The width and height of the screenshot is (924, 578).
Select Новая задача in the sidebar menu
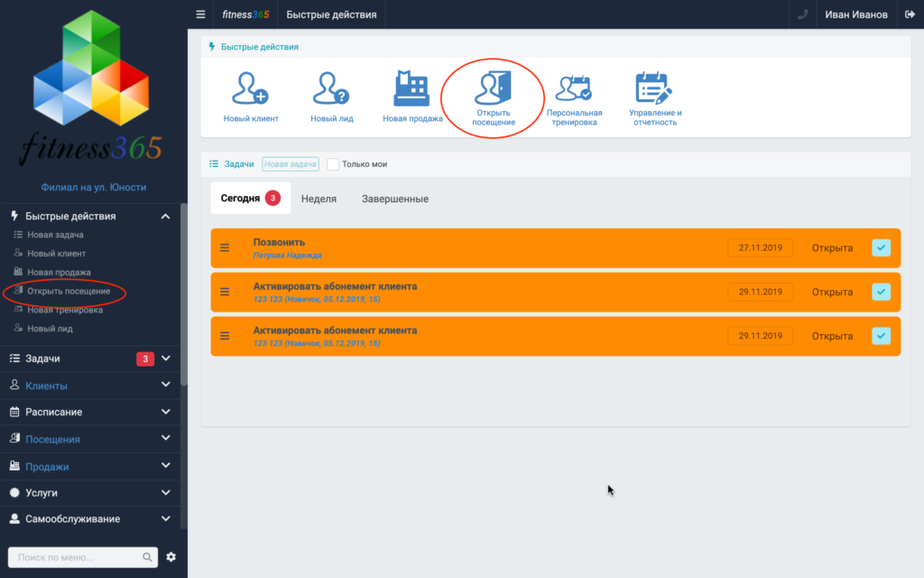tap(55, 235)
